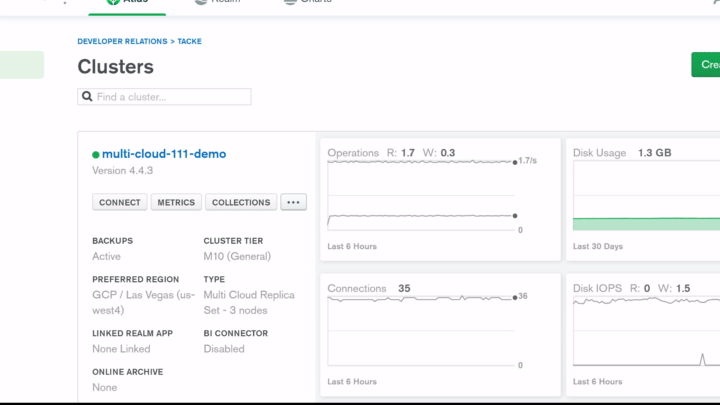Click the green cluster status dot
The width and height of the screenshot is (720, 405).
coord(96,155)
